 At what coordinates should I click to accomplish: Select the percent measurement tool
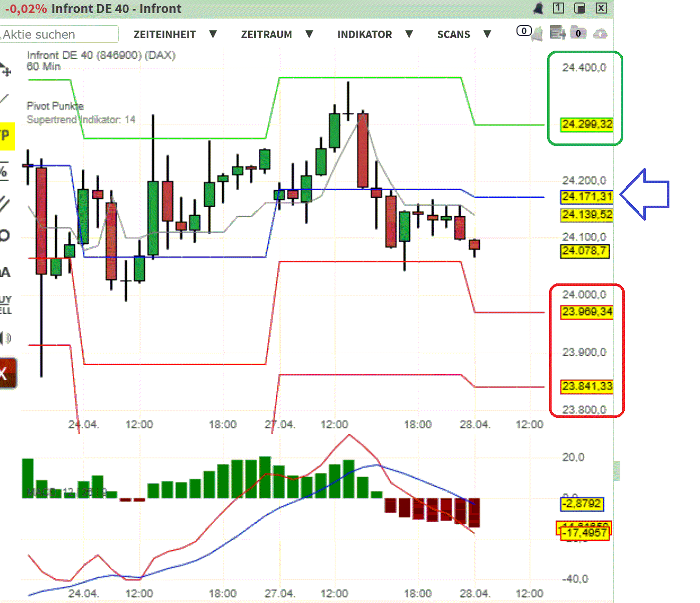tap(4, 172)
